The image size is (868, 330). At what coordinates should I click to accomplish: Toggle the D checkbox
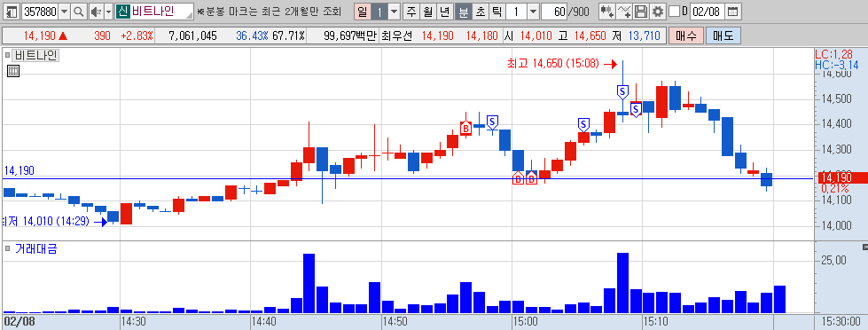(x=674, y=11)
